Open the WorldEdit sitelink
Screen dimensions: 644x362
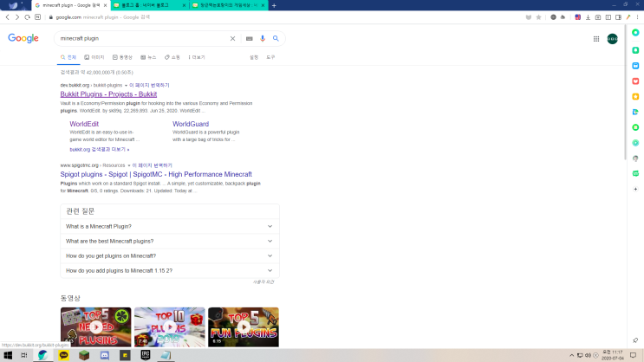pos(84,124)
